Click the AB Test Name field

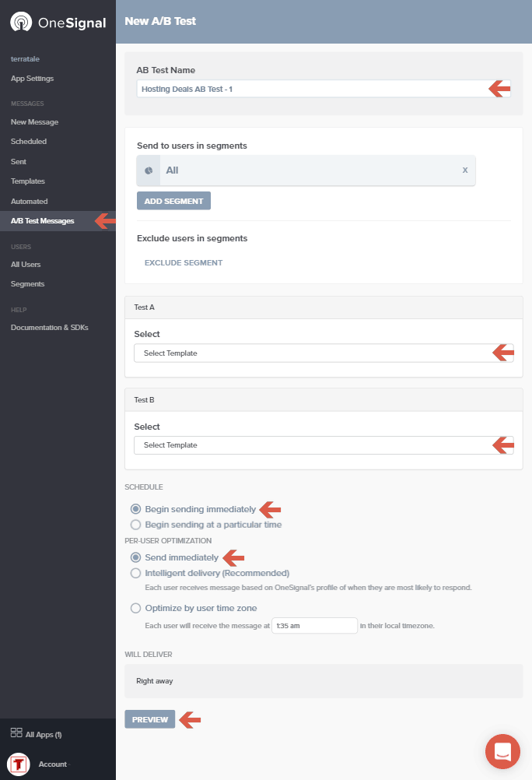pyautogui.click(x=311, y=90)
